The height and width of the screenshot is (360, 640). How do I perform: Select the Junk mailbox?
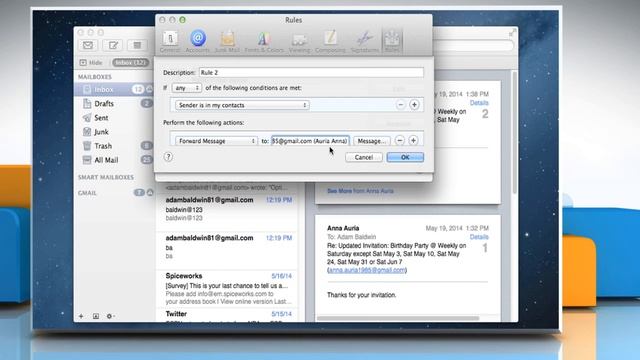114,132
